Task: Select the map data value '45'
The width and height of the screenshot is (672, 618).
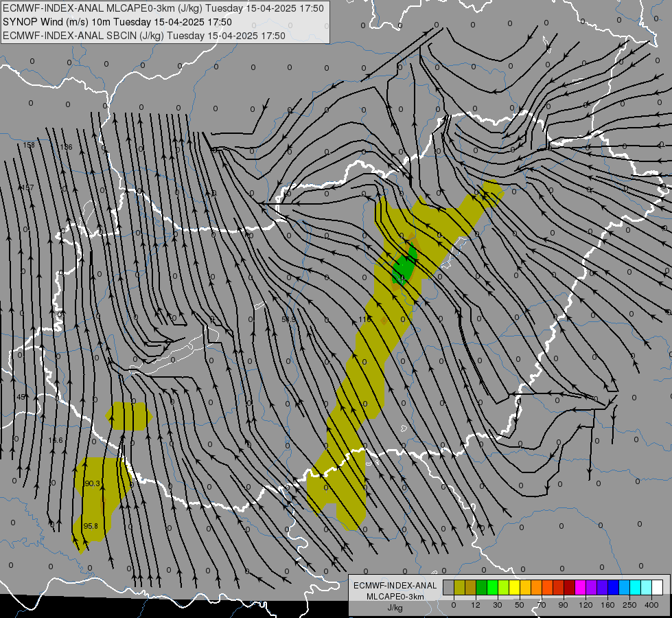Action: (x=21, y=397)
